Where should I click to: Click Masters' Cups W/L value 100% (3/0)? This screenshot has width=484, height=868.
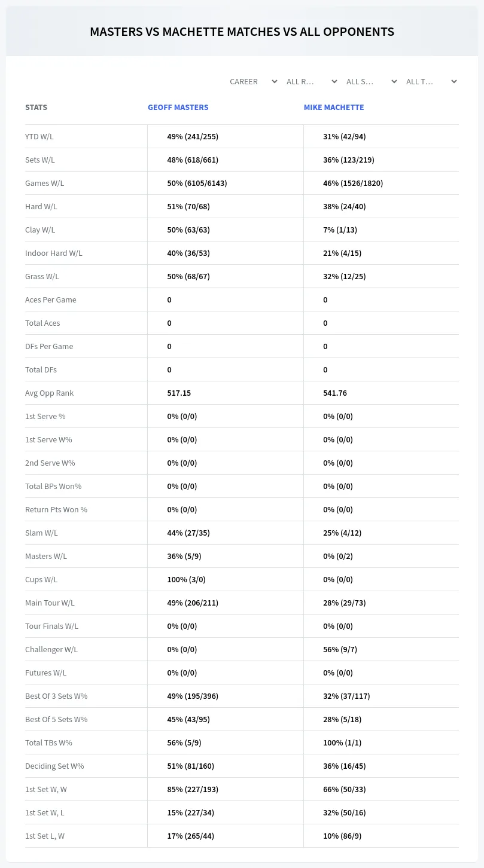pyautogui.click(x=187, y=579)
